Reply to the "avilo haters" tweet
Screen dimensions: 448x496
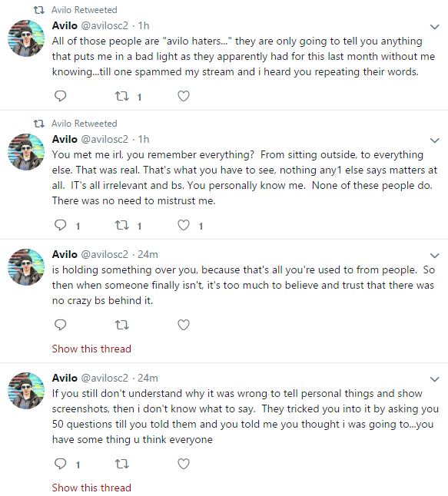(x=60, y=96)
